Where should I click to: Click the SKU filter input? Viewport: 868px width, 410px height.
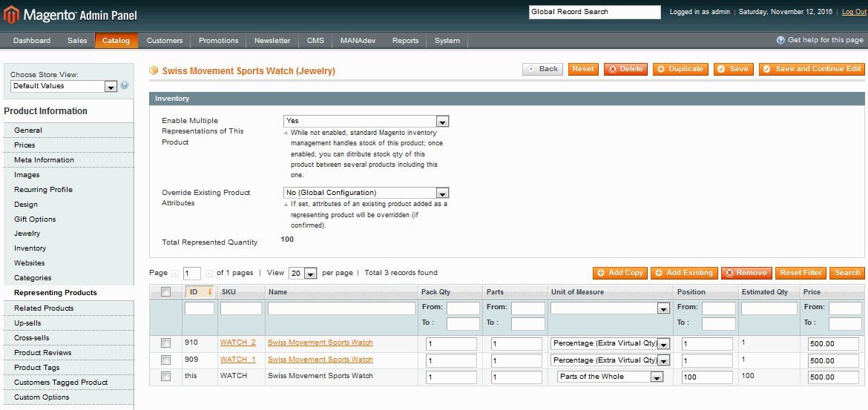241,308
